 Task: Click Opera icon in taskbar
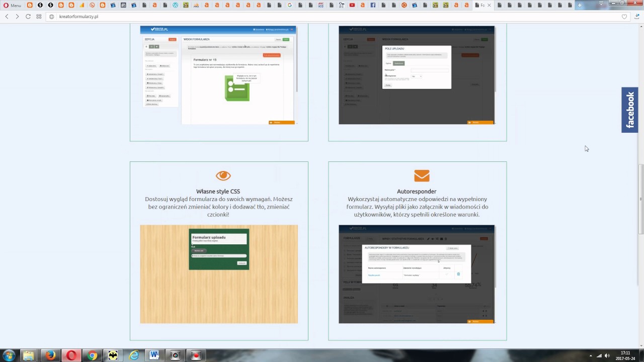(x=71, y=355)
